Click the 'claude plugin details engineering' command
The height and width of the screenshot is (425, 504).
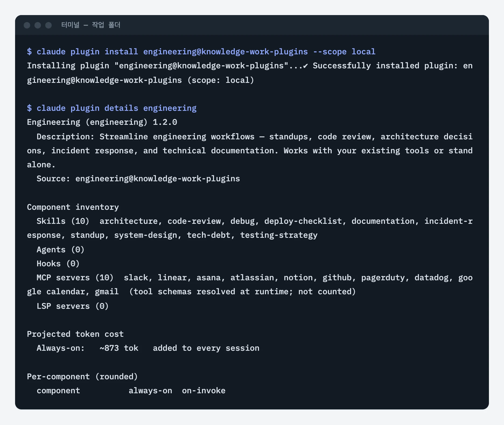[x=117, y=108]
